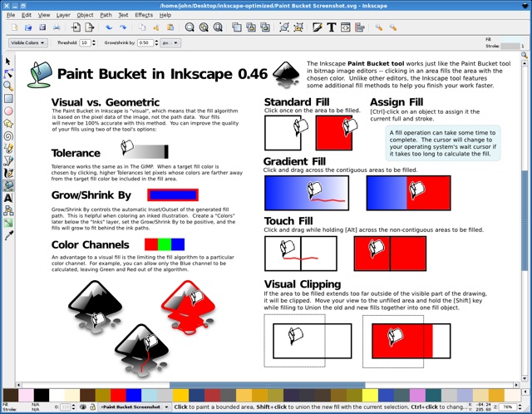
Task: Select the Rectangle tool
Action: click(8, 98)
